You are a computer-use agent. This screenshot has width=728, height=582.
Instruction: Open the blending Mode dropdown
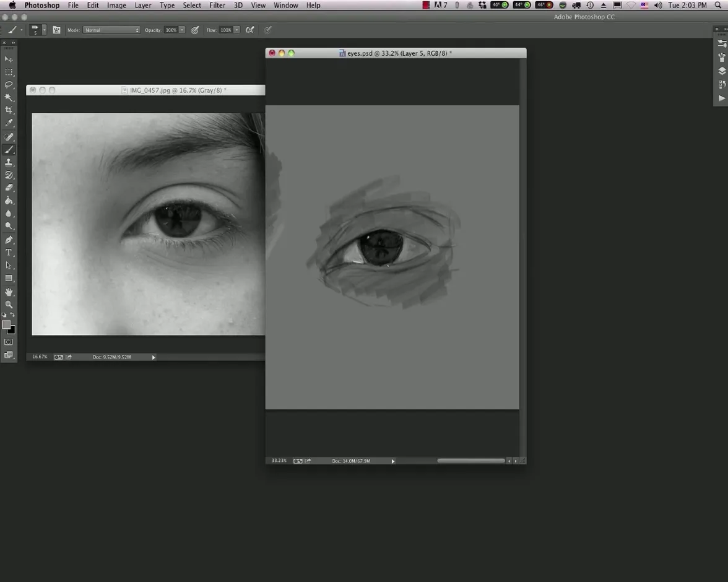pyautogui.click(x=111, y=30)
